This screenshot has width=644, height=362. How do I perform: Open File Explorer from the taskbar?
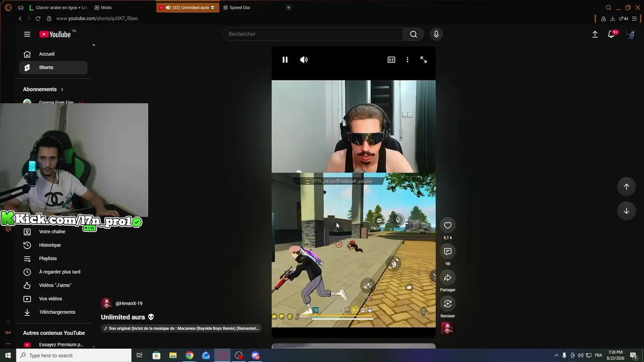tap(173, 355)
